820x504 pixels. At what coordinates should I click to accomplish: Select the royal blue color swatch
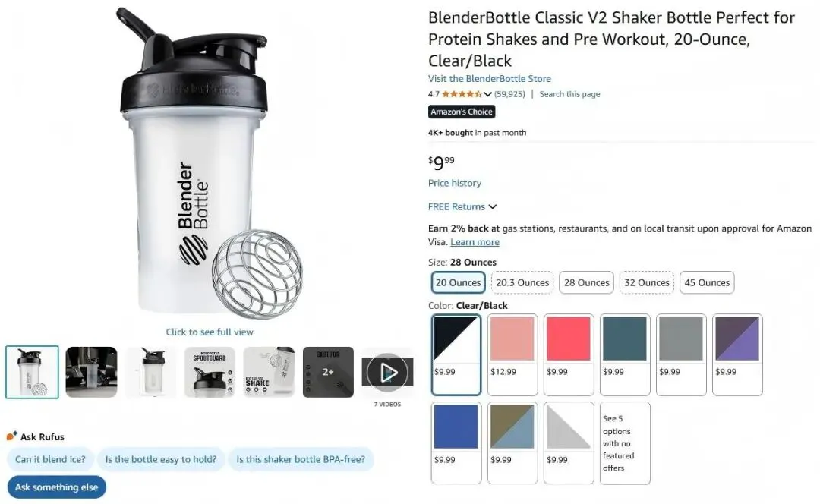456,443
